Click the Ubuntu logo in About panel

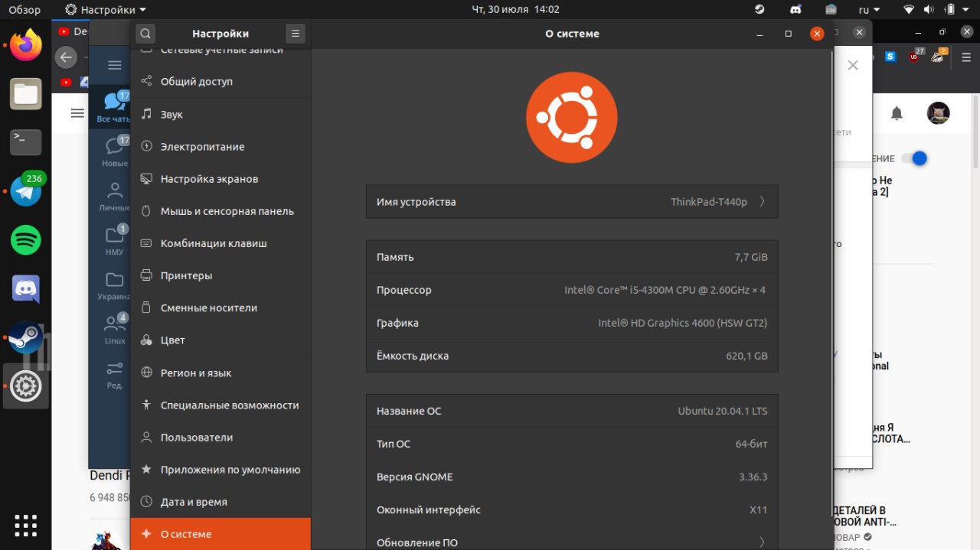point(571,118)
